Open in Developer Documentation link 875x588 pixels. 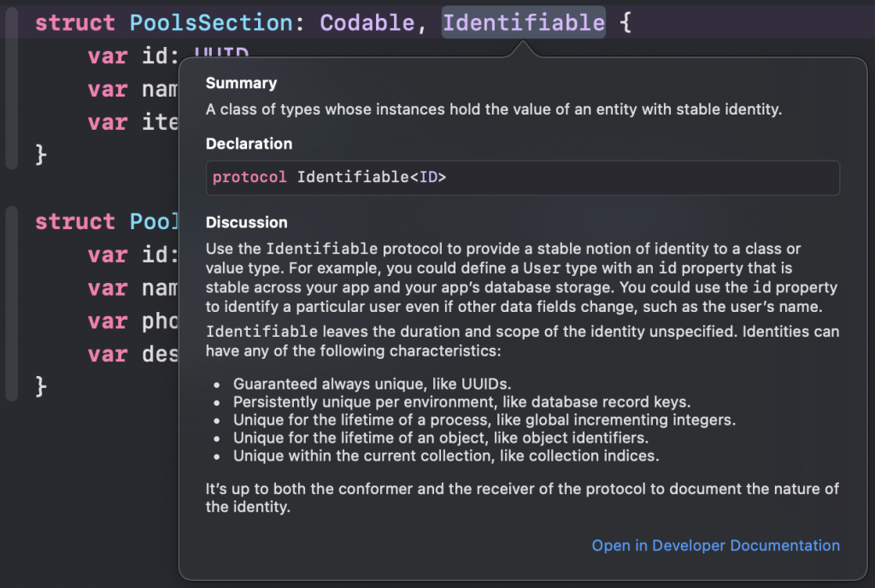pos(715,545)
